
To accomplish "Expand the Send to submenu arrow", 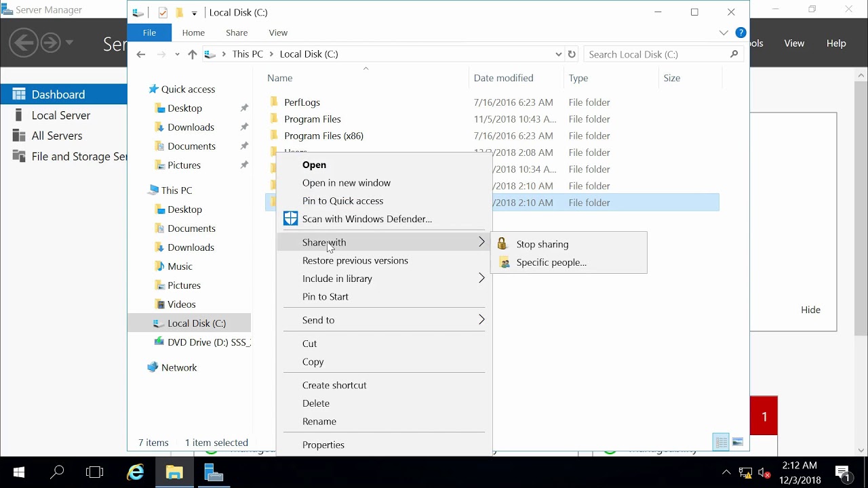I will click(x=481, y=319).
